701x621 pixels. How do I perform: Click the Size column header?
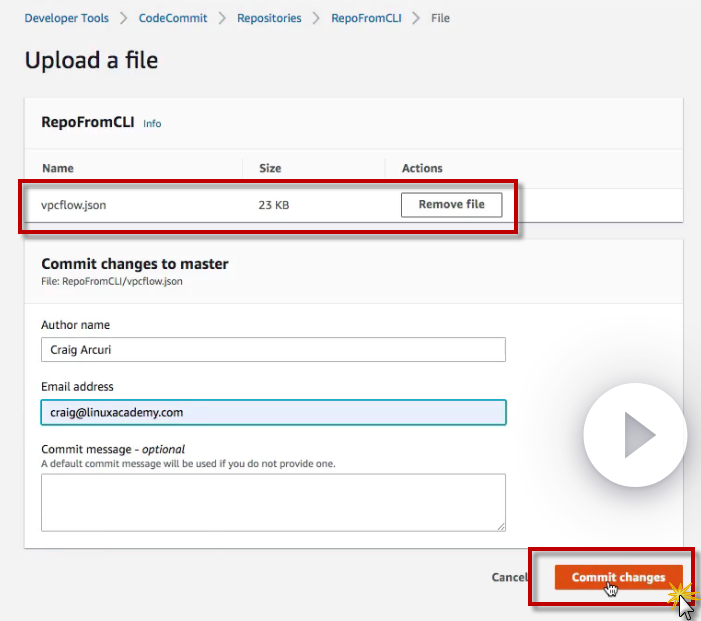click(x=270, y=168)
